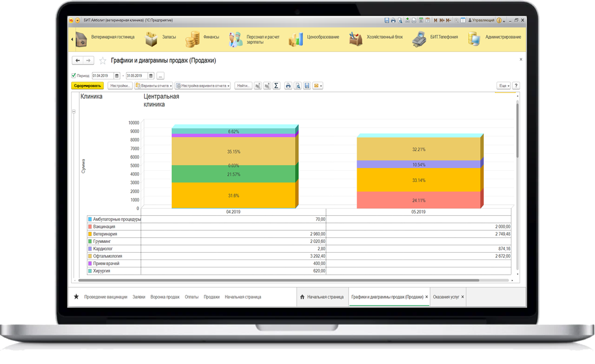Click the horizontal scrollbar below the table
595x364 pixels.
click(279, 280)
